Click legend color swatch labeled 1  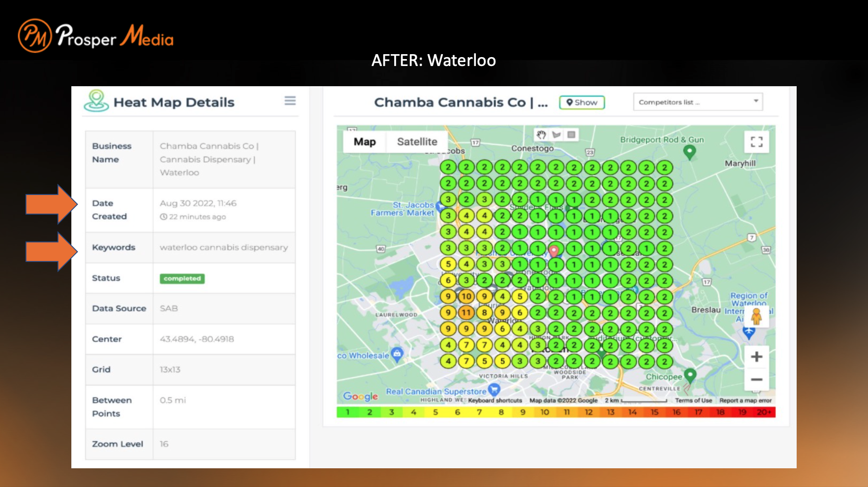[347, 412]
